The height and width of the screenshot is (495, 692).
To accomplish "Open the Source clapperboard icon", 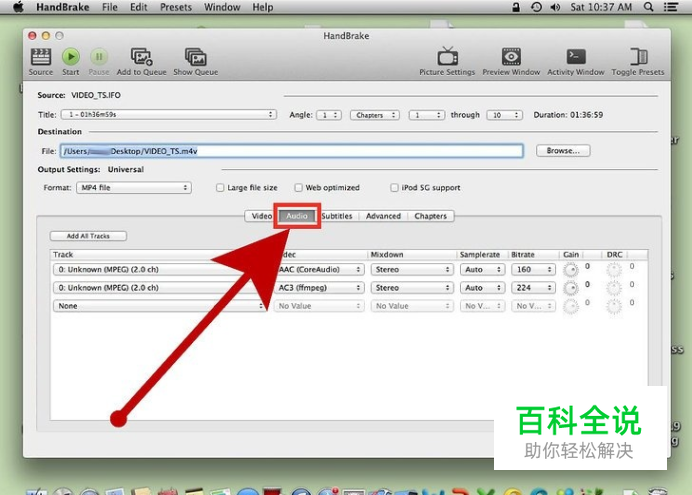I will click(x=41, y=56).
